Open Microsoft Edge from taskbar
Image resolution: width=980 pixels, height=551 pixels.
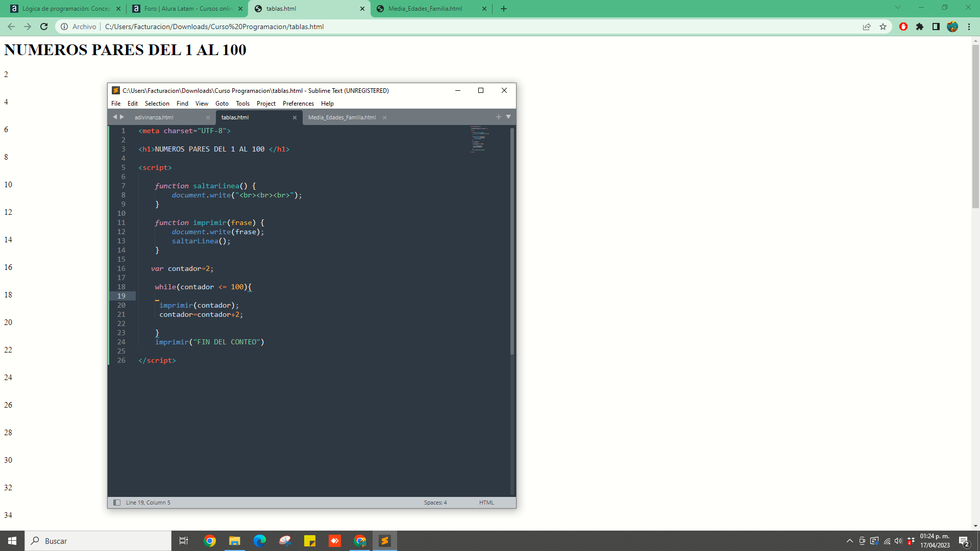click(x=260, y=541)
